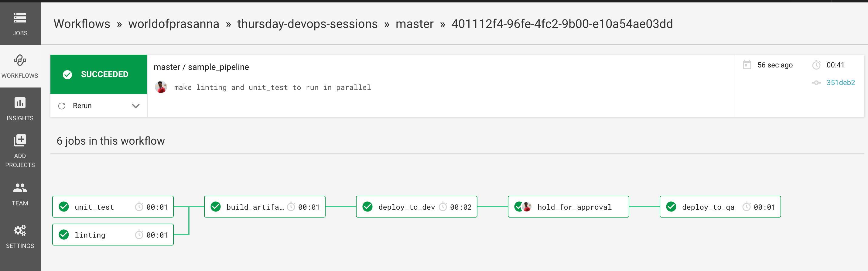Click the stopwatch icon on deploy_to_dev job
The width and height of the screenshot is (868, 271).
click(443, 207)
